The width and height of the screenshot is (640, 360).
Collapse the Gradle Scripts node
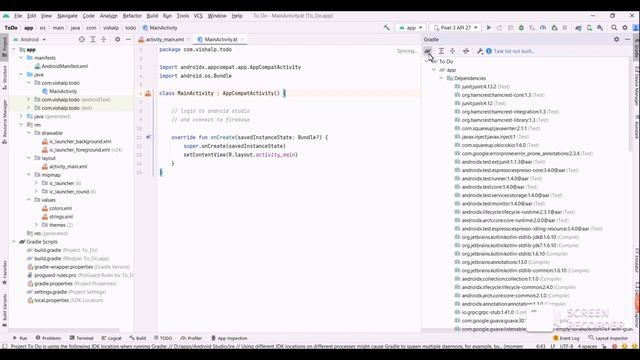(x=14, y=242)
